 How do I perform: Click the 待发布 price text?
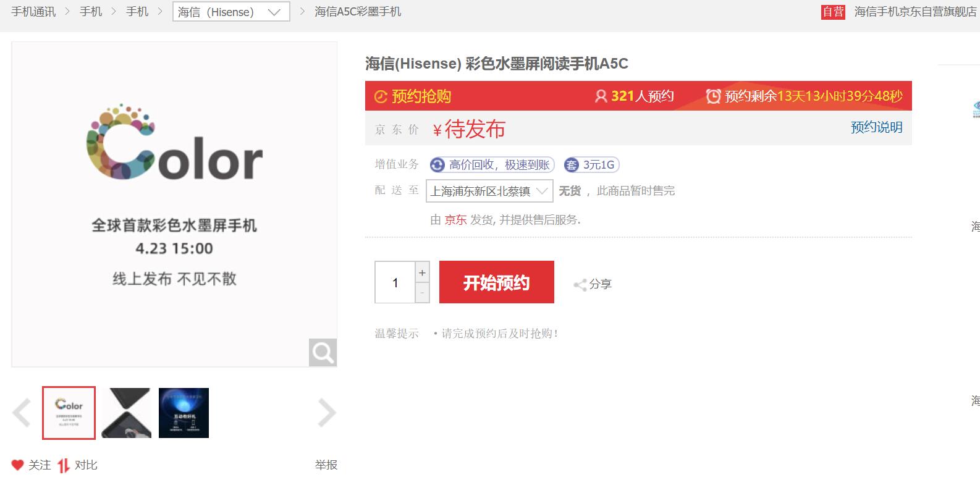click(475, 129)
